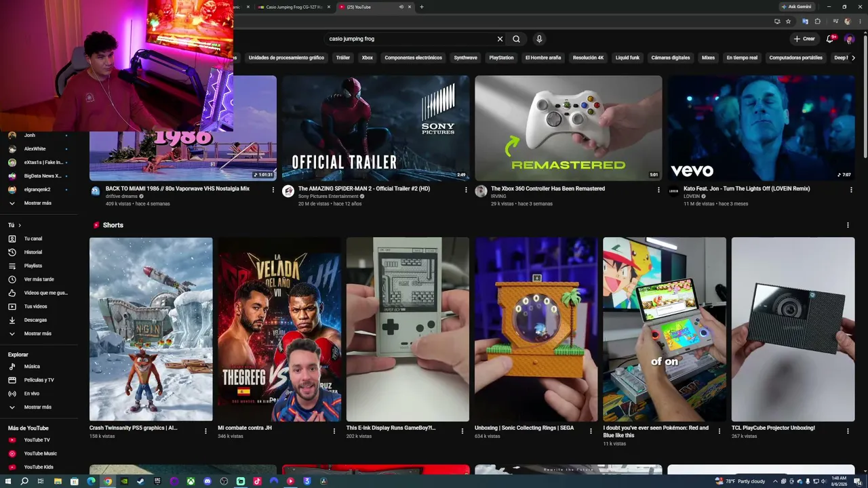Show more category chips with right arrow

click(852, 58)
